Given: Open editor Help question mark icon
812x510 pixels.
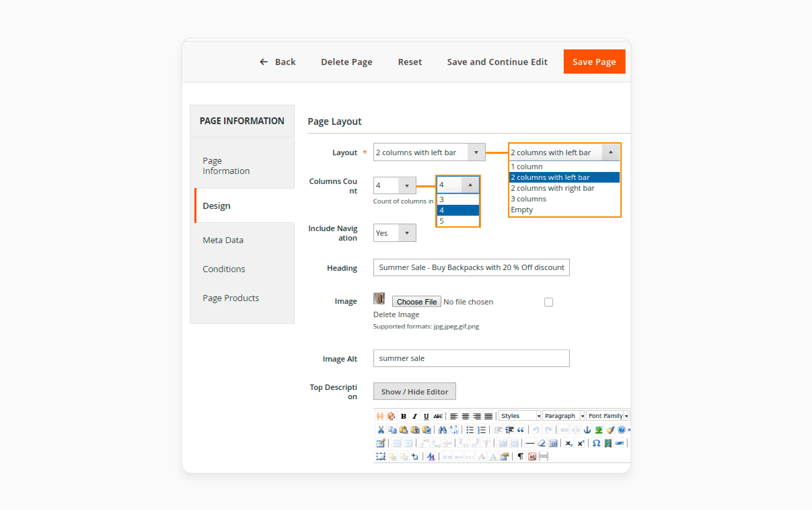Looking at the screenshot, I should (x=621, y=429).
